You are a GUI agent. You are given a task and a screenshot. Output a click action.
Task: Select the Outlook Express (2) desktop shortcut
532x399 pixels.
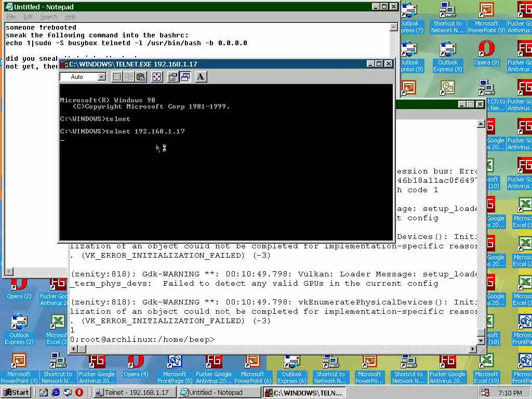click(19, 329)
